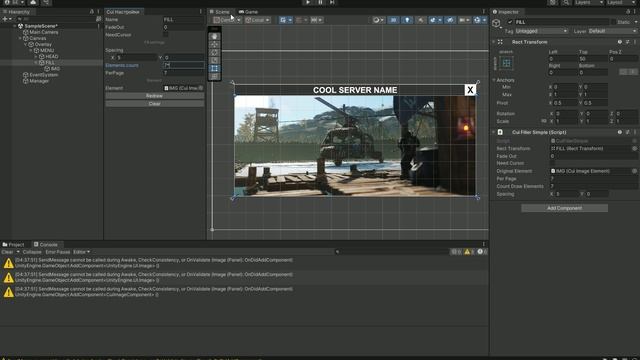This screenshot has height=360, width=640.
Task: Select Main Camera in Hierarchy
Action: click(44, 32)
